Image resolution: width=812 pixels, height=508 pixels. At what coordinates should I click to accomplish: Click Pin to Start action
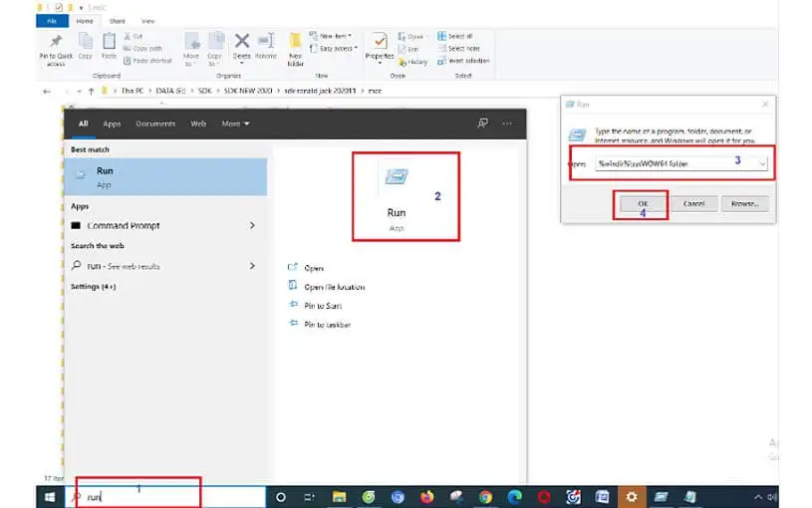(316, 306)
